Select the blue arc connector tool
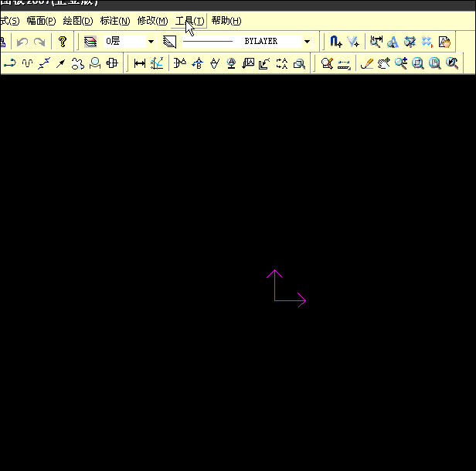 pyautogui.click(x=9, y=63)
